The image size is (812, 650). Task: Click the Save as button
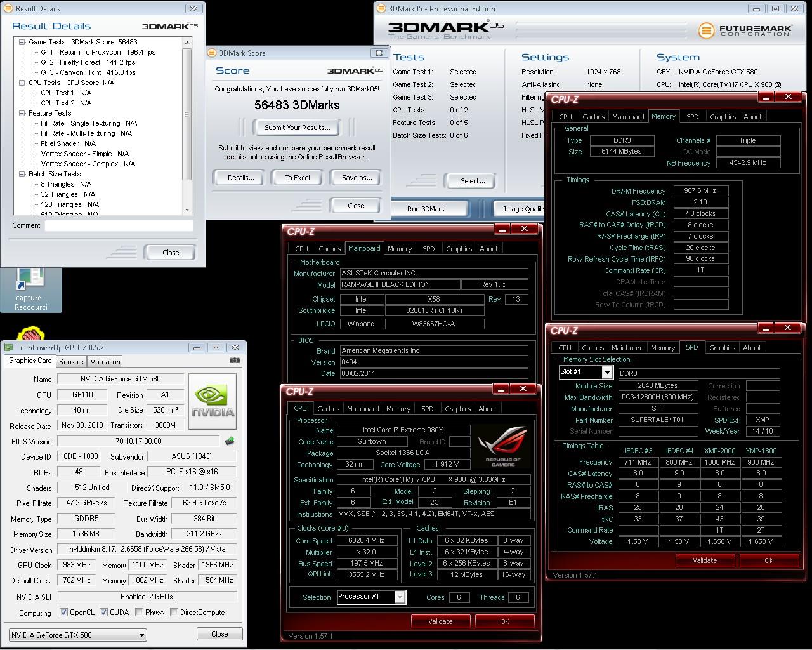coord(357,178)
